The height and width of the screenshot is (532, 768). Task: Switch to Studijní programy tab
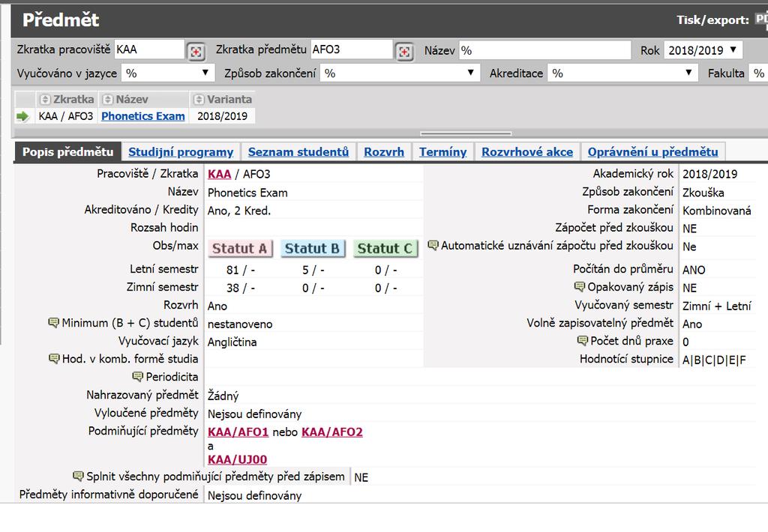pyautogui.click(x=181, y=151)
